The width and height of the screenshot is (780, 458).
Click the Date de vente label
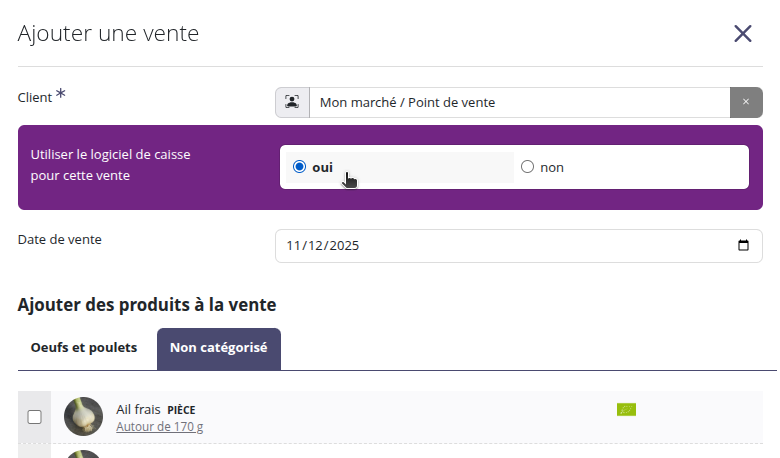tap(60, 239)
